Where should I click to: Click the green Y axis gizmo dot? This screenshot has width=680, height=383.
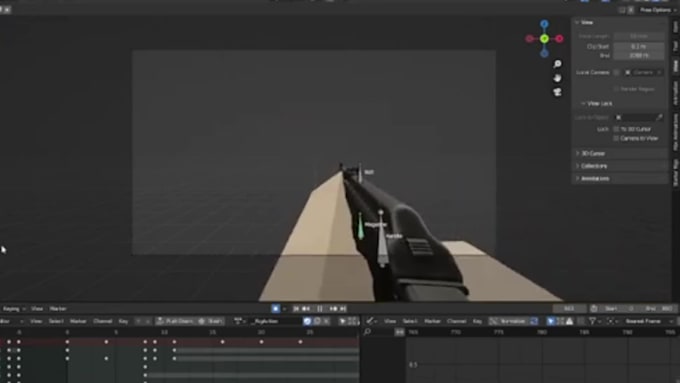click(544, 39)
